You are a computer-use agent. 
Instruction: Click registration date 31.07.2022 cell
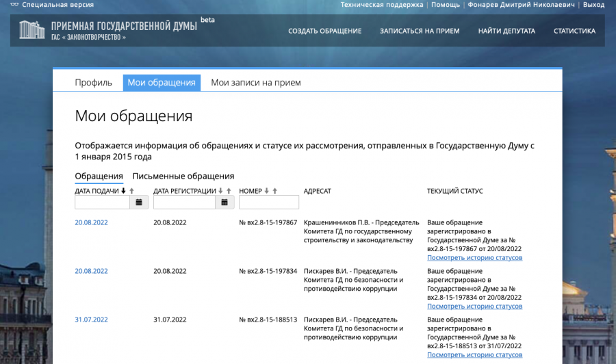[x=170, y=320]
